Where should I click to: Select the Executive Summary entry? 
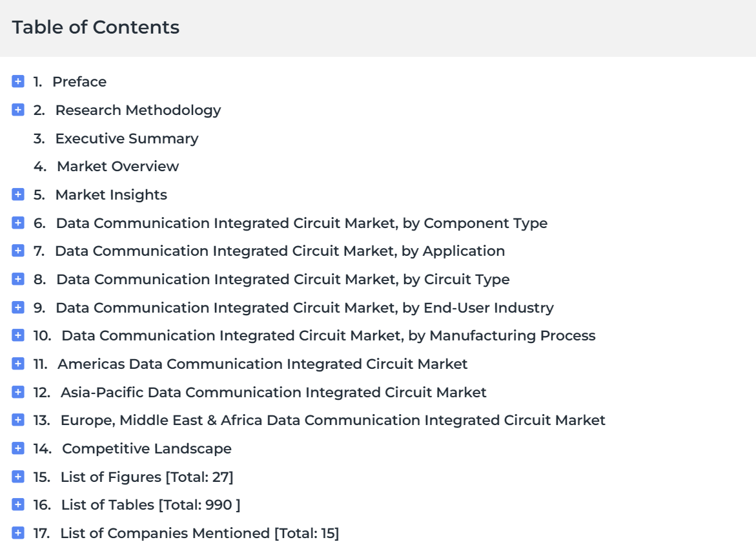click(127, 139)
